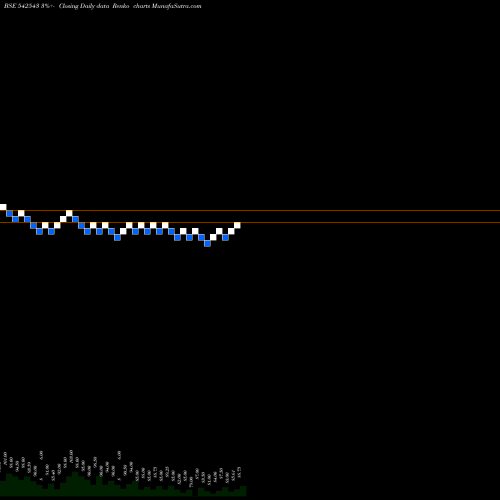This screenshot has height=500, width=500.
Task: Select the lowest blue Renko brick in the chart
Action: pyautogui.click(x=207, y=243)
